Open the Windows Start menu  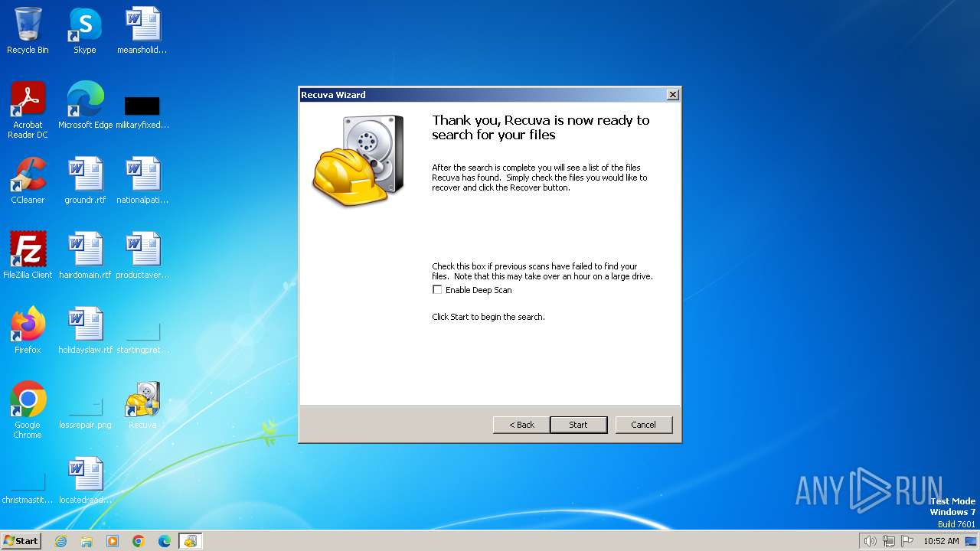pyautogui.click(x=21, y=540)
